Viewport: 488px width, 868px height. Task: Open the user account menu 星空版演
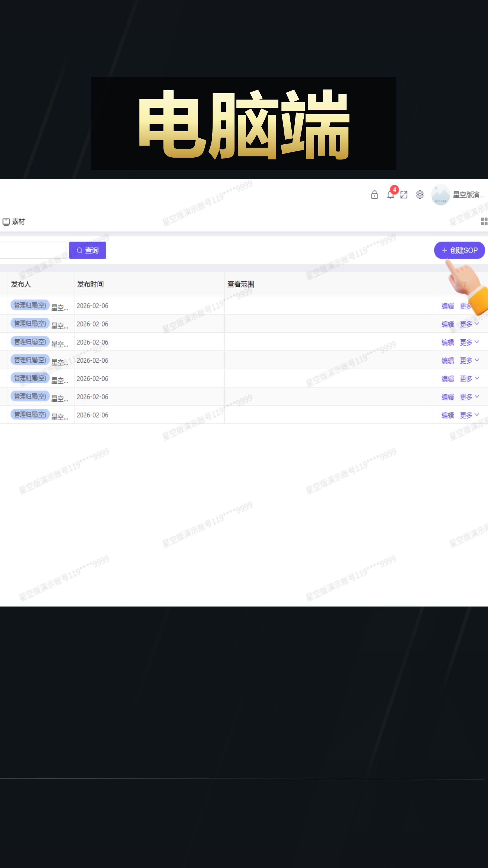(469, 195)
